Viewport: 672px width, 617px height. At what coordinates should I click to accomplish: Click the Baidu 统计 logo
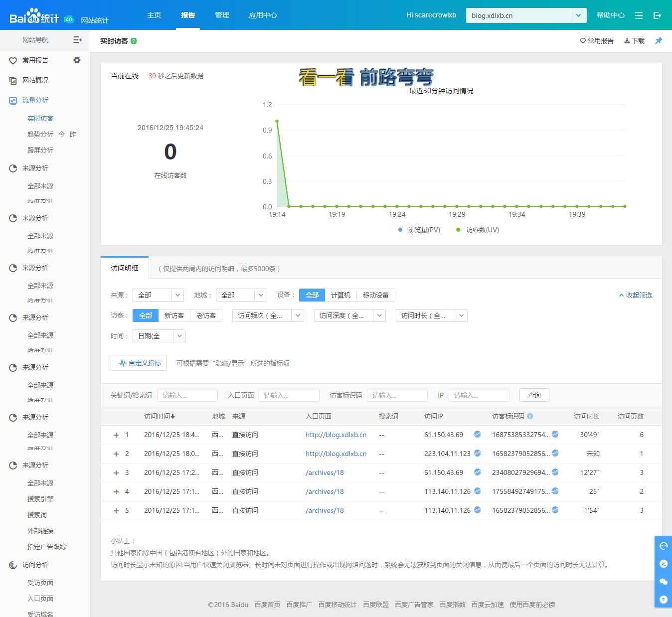coord(34,16)
